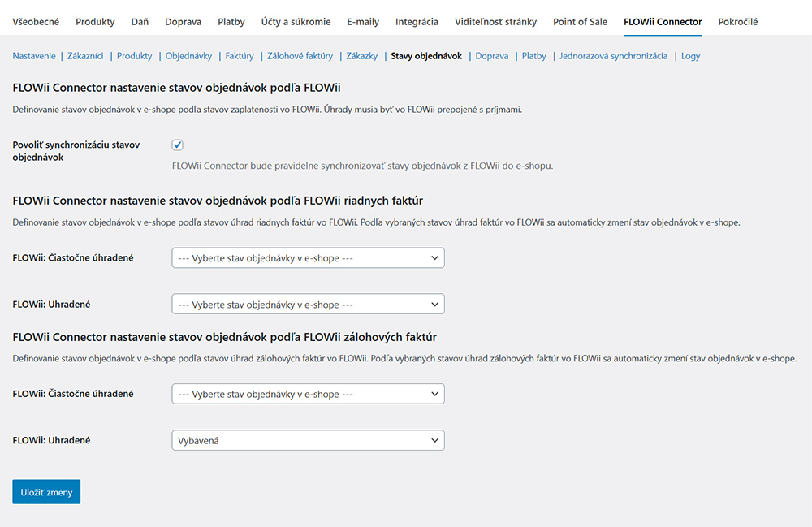Viewport: 812px width, 527px height.
Task: Open the dropdown showing Vybavená
Action: point(308,440)
